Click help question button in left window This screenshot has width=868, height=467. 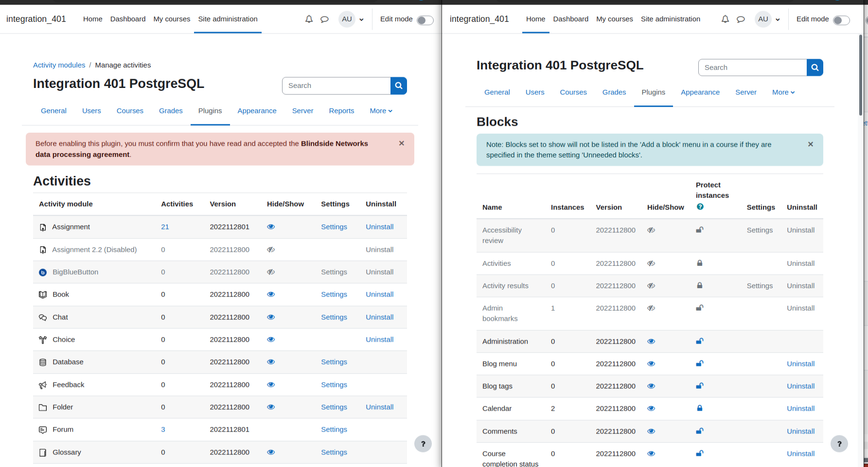click(x=423, y=444)
